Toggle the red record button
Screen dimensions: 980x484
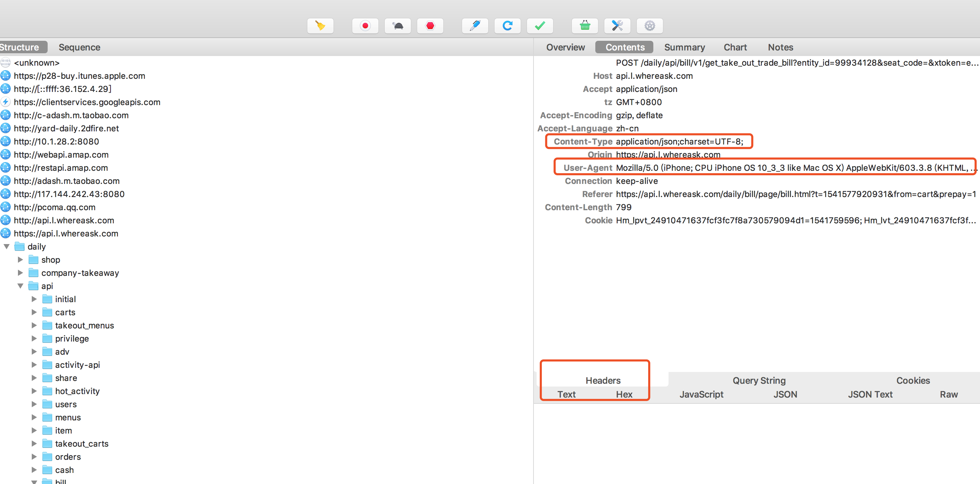click(x=365, y=26)
